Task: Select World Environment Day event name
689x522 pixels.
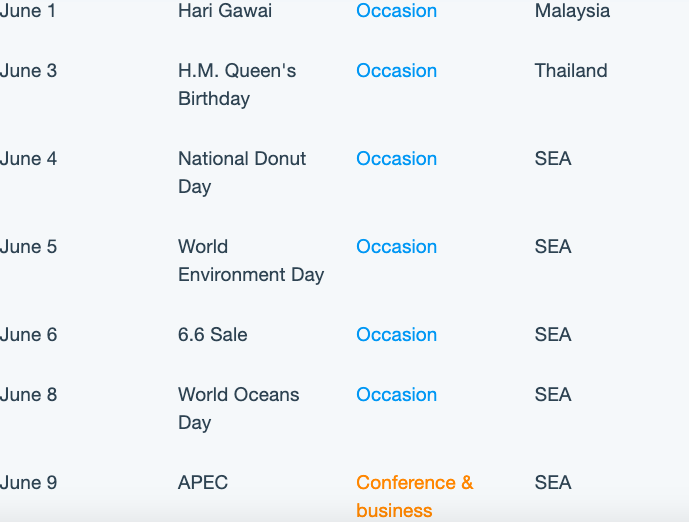Action: pyautogui.click(x=250, y=260)
